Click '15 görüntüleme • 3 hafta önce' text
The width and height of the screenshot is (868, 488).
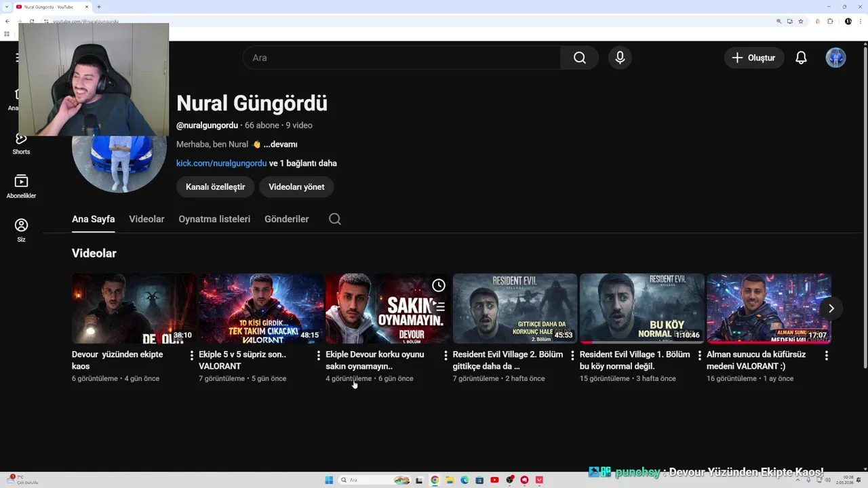(628, 379)
